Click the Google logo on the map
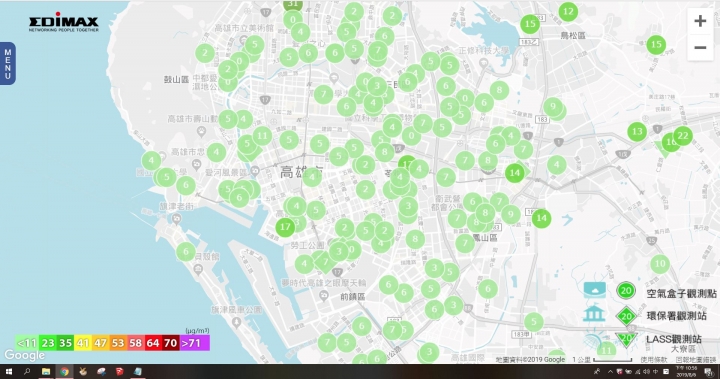The height and width of the screenshot is (379, 720). coord(24,355)
